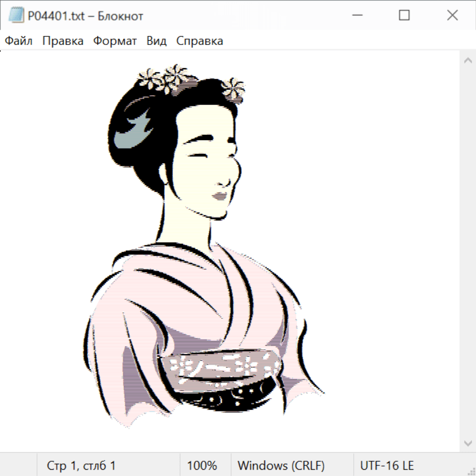The image size is (476, 476).
Task: Click the UTF-16 LE encoding indicator
Action: 387,465
